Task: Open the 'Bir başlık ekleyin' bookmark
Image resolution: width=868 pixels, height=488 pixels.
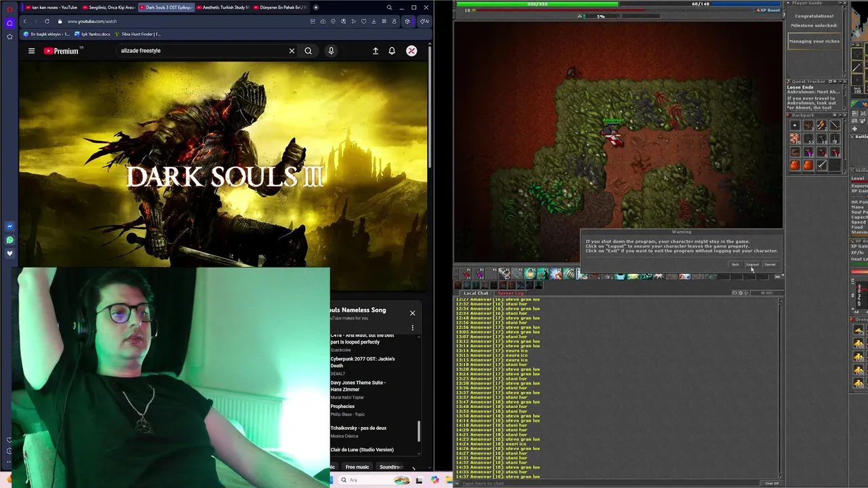Action: pos(46,34)
